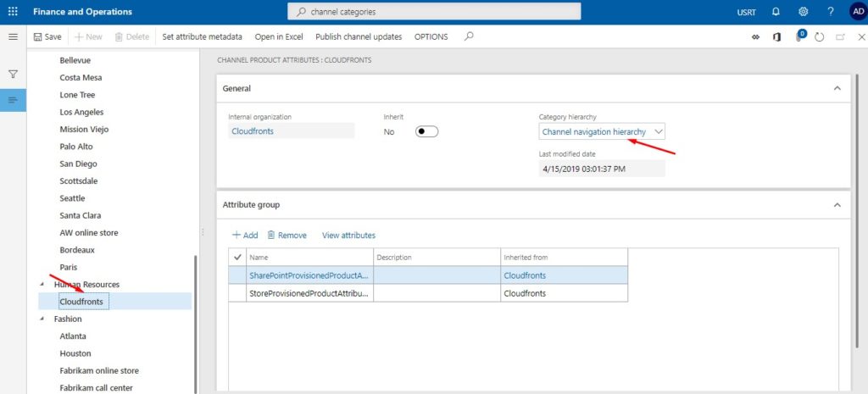Open in Microsoft Office icon
The height and width of the screenshot is (394, 868).
point(776,37)
